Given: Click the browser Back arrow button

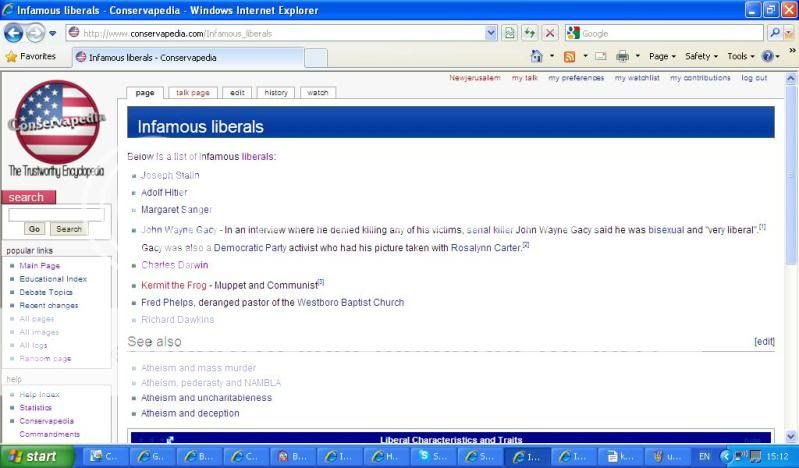Looking at the screenshot, I should [x=13, y=33].
